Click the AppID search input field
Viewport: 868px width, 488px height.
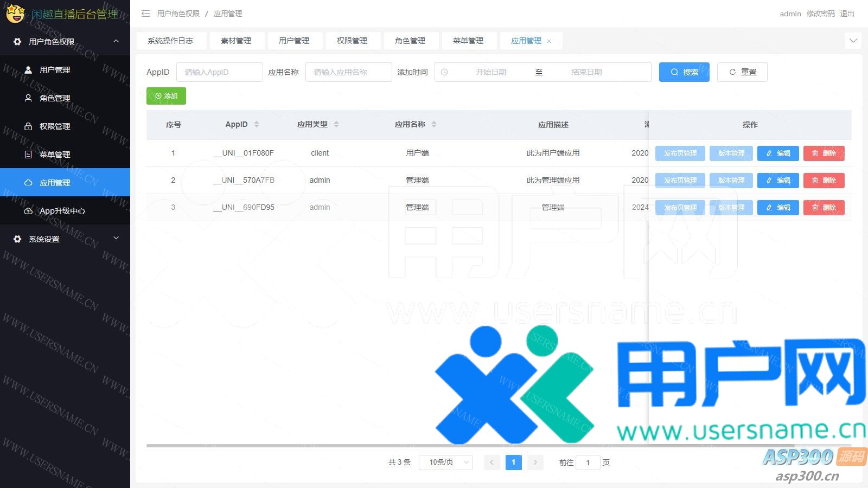coord(220,72)
